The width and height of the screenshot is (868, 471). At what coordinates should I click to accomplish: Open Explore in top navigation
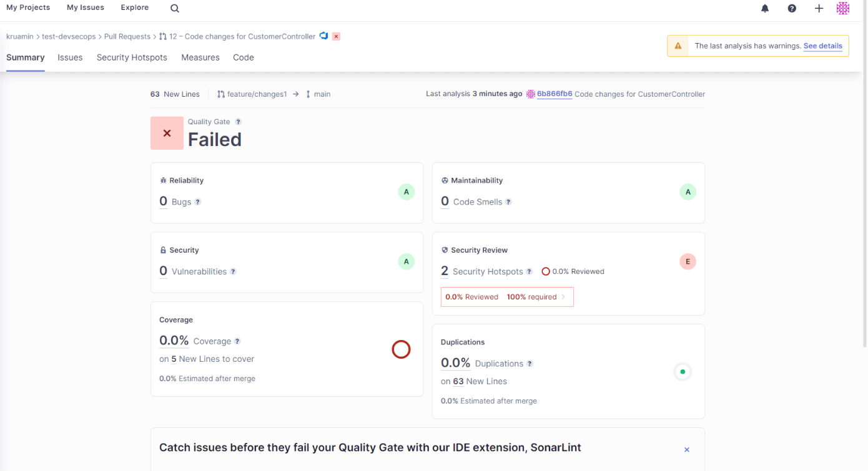click(x=135, y=7)
